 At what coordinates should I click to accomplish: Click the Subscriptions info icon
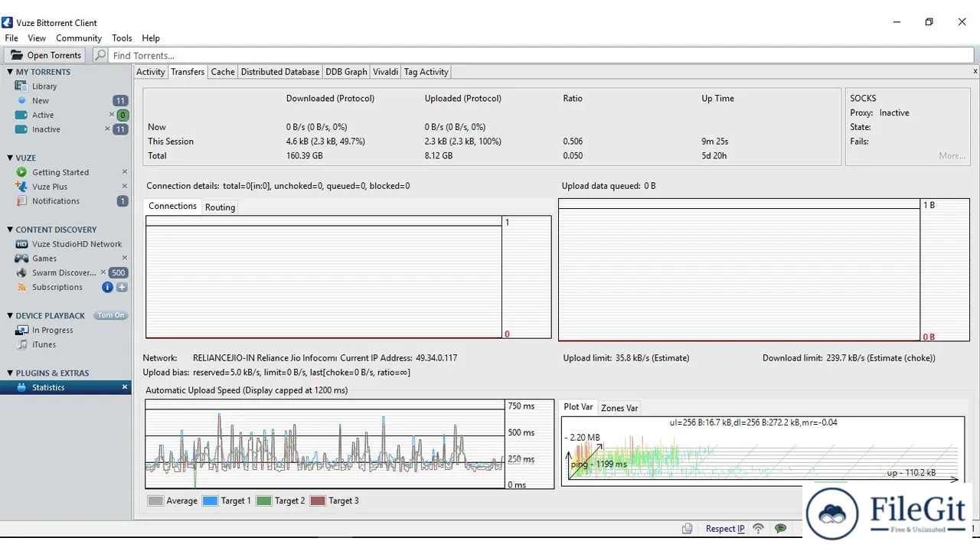tap(107, 287)
